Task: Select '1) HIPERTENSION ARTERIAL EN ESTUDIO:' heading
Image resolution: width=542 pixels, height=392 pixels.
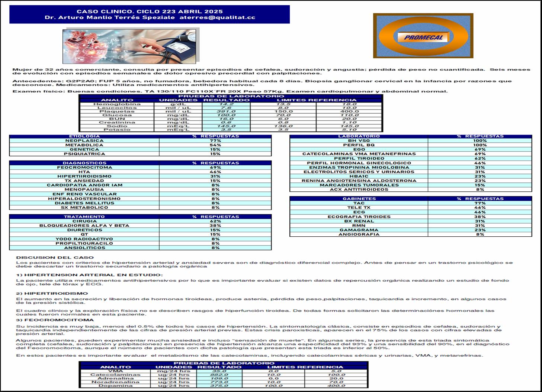Action: 89,275
